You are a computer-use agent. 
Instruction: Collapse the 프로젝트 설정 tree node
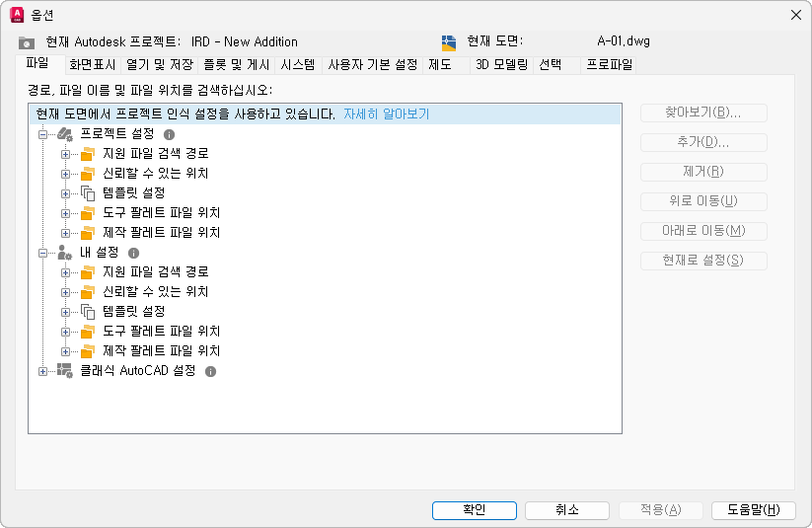click(43, 135)
